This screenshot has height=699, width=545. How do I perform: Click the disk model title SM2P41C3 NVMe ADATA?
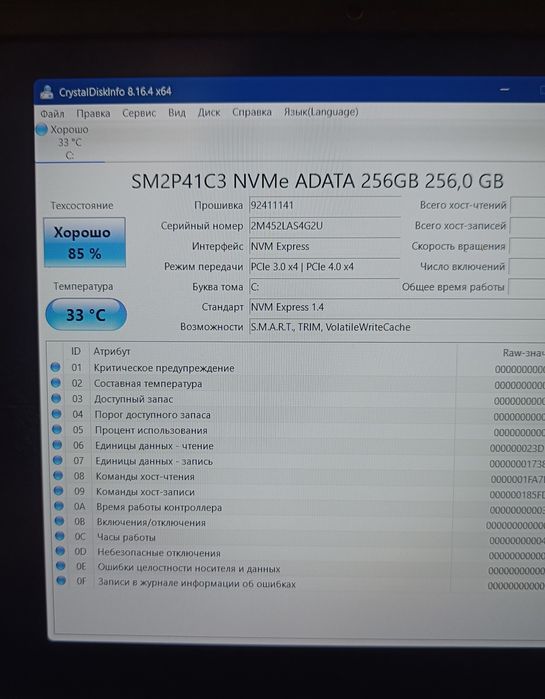(317, 181)
